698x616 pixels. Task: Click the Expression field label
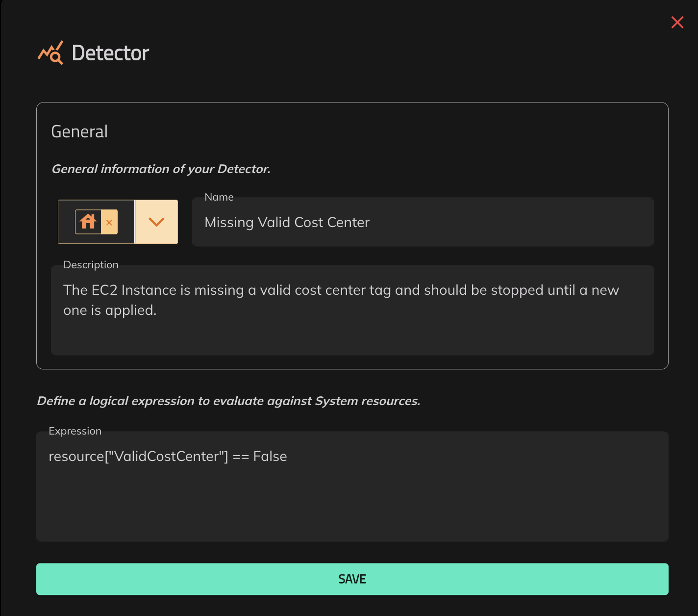[75, 431]
